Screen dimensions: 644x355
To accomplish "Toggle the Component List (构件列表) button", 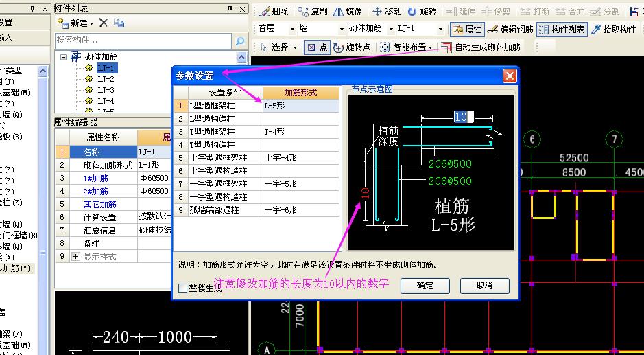I will click(562, 30).
